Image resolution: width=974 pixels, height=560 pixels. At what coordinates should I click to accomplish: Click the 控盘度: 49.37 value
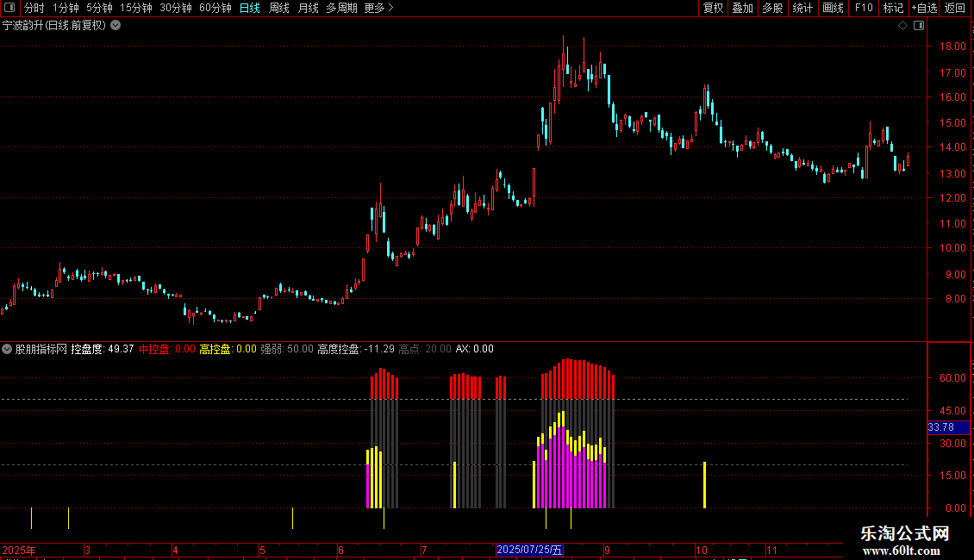click(103, 349)
